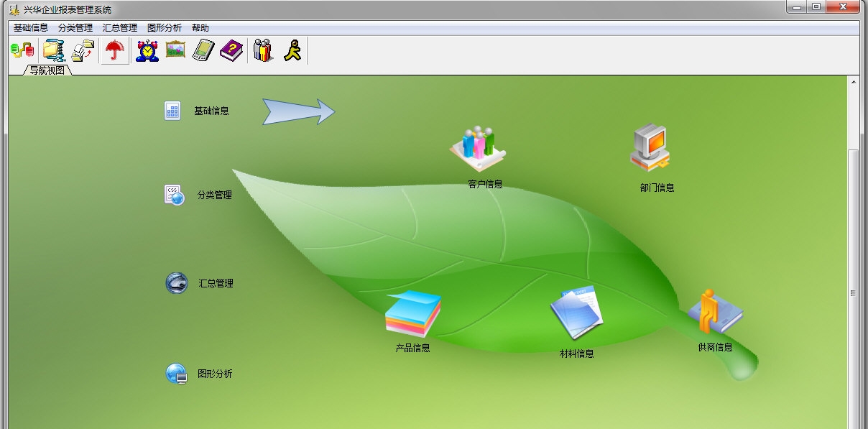Click the folder with documents transfer icon

(83, 51)
